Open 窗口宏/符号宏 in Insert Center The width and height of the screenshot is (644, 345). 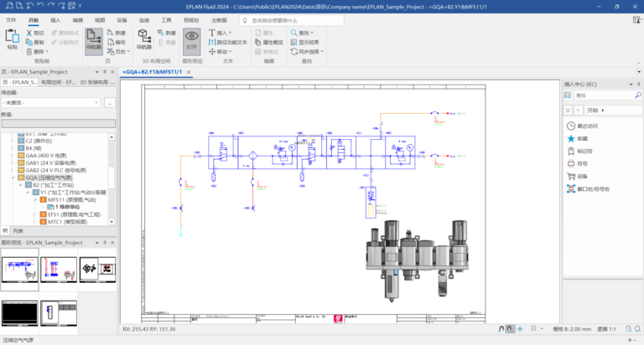(589, 189)
